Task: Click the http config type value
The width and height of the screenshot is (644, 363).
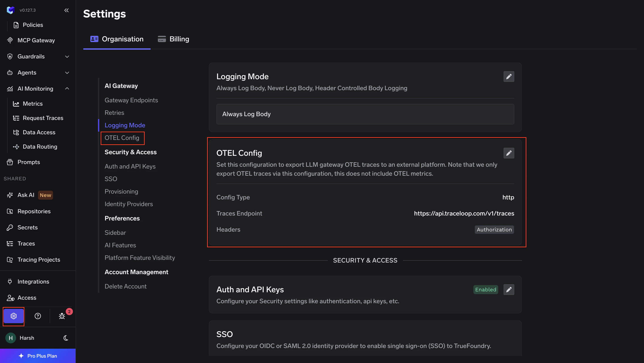Action: tap(508, 197)
